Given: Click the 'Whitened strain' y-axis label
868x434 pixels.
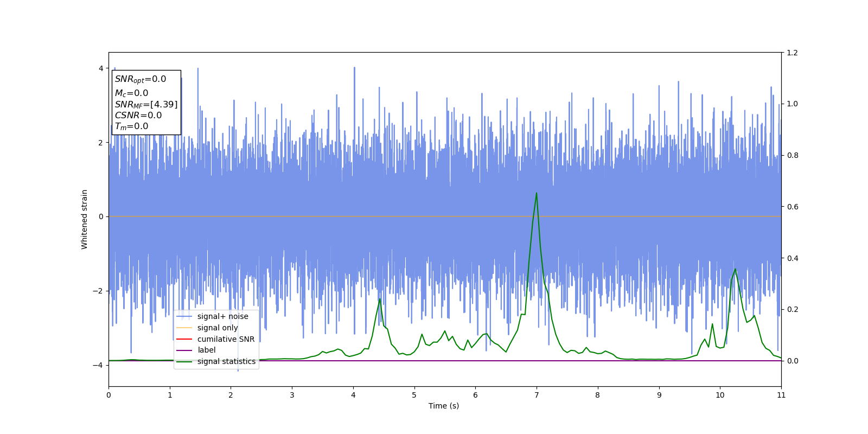Looking at the screenshot, I should 85,219.
